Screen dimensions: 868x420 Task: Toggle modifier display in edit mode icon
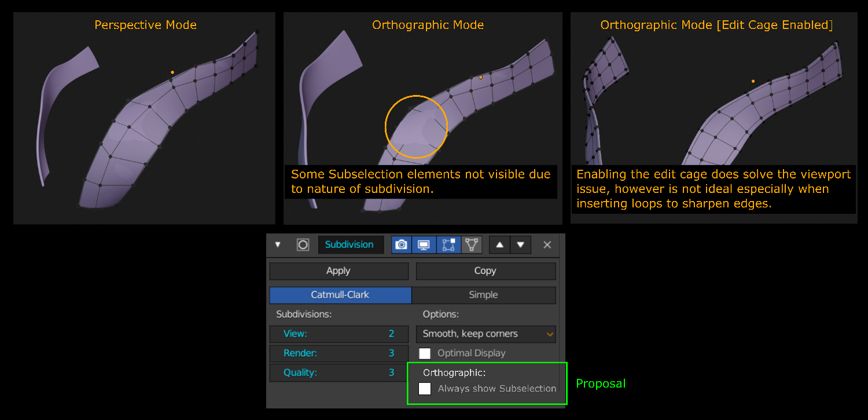(448, 244)
